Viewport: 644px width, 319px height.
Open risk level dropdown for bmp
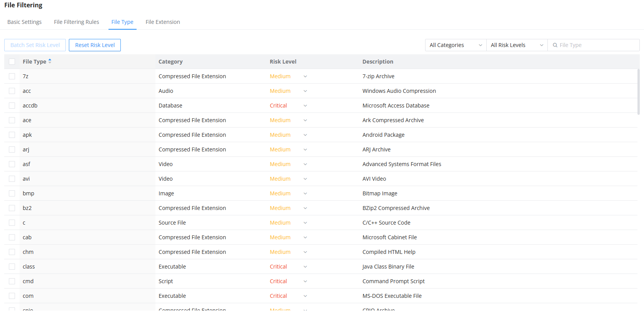point(289,193)
